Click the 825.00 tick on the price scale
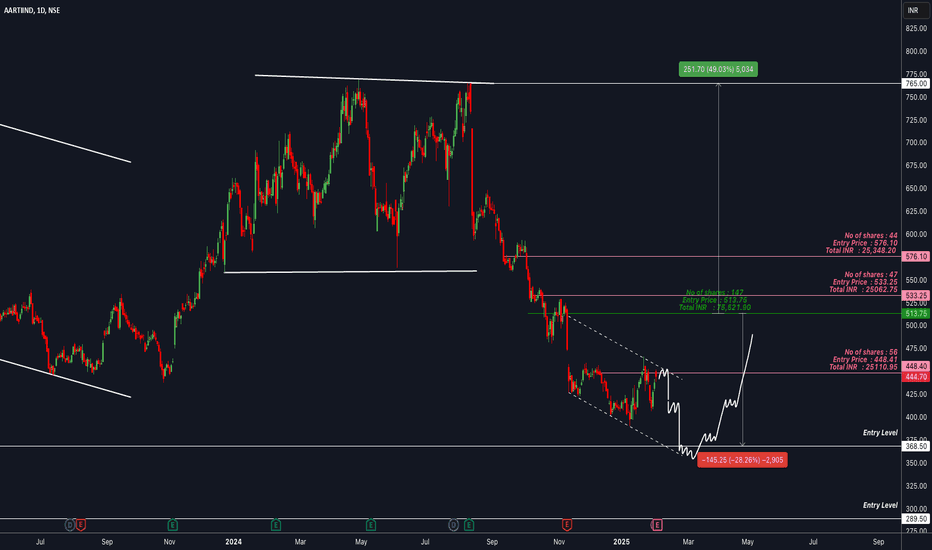 (x=916, y=29)
